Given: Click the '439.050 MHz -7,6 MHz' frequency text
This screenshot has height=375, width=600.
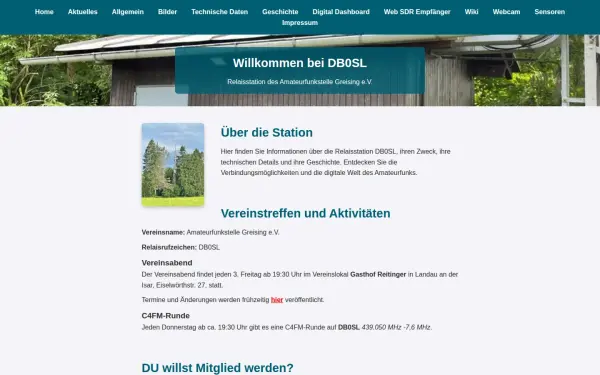Looking at the screenshot, I should click(396, 327).
